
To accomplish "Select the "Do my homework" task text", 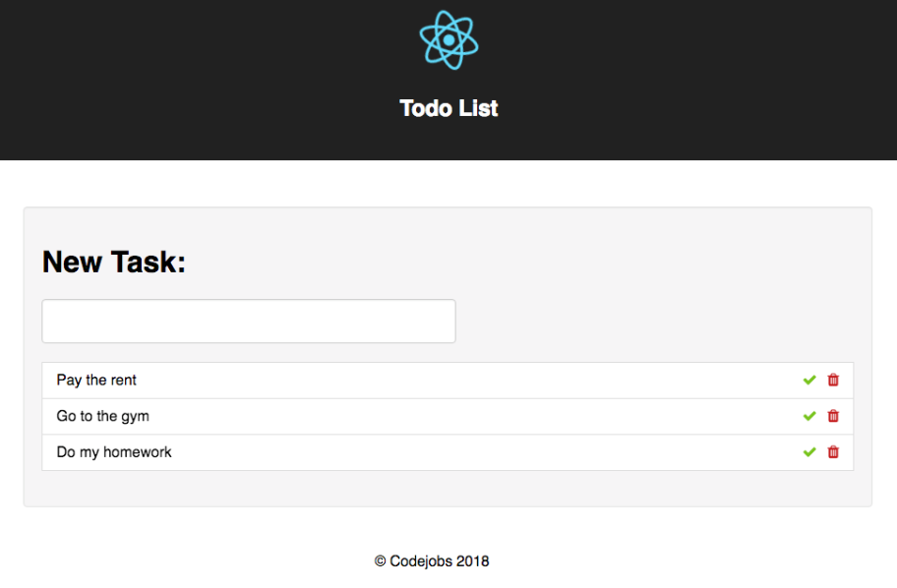I will [x=114, y=452].
